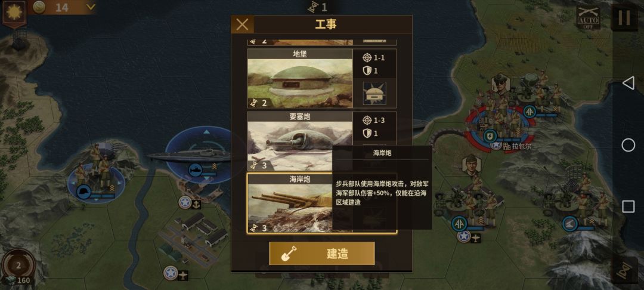
Task: Tap the hourglass end-turn icon bottom right
Action: (624, 270)
